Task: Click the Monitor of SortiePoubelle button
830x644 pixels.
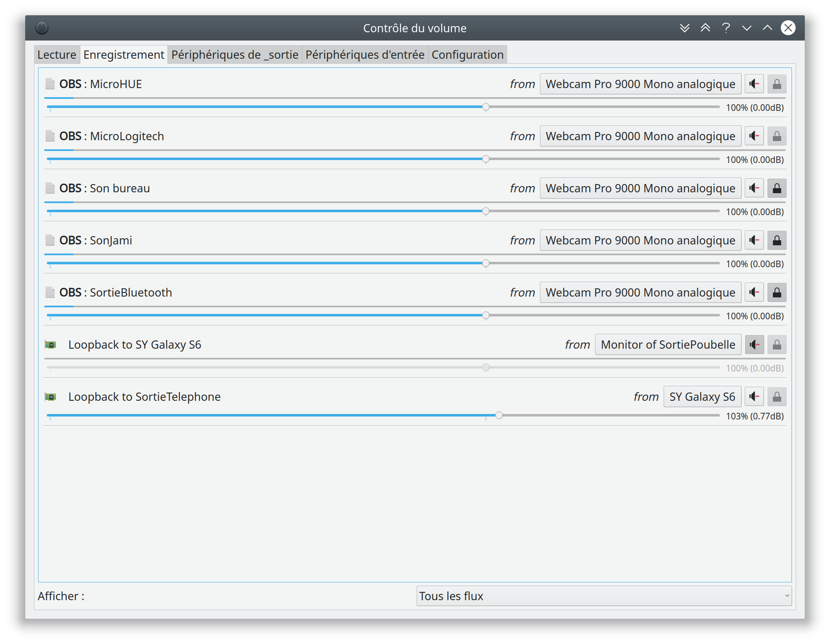Action: point(667,344)
